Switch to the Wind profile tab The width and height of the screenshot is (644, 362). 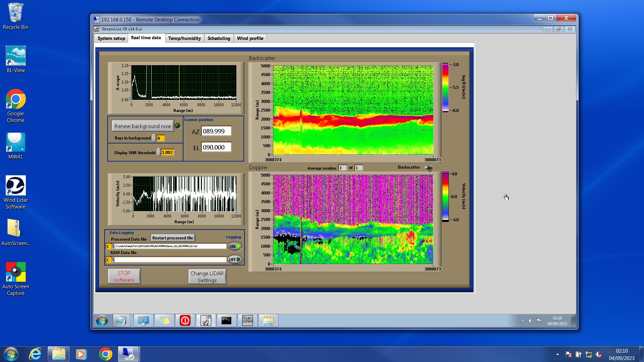[250, 38]
